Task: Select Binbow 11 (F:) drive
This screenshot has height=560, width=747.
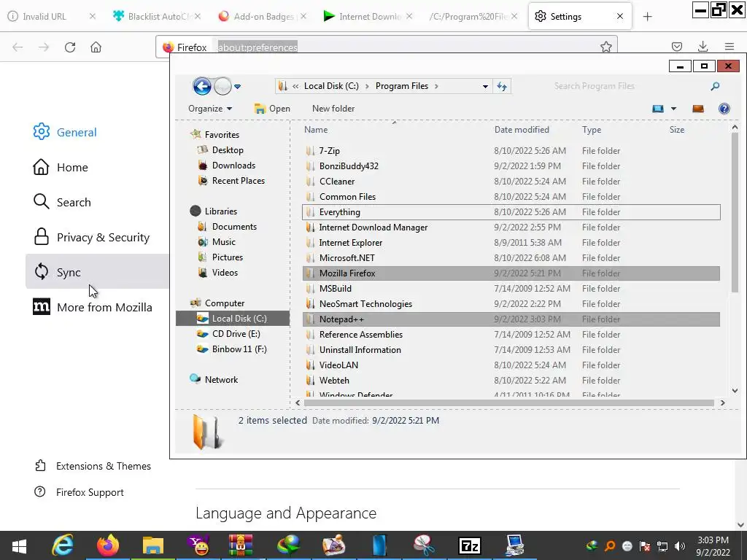Action: click(233, 349)
